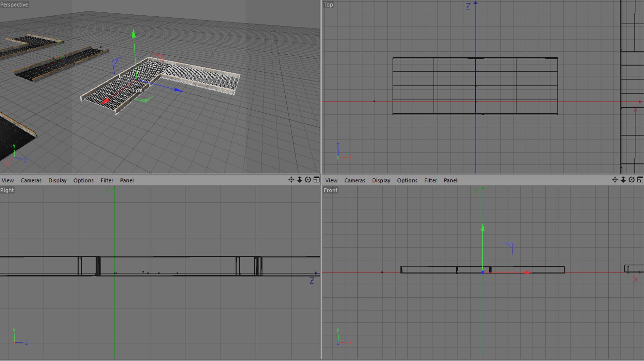The height and width of the screenshot is (361, 644).
Task: Toggle the active view icon in the Front viewport
Action: pos(640,180)
